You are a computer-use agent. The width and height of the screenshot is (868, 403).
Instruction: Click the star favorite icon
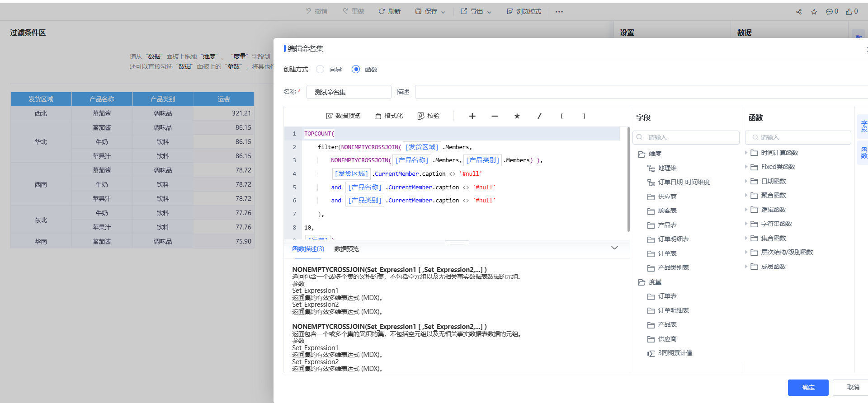814,12
